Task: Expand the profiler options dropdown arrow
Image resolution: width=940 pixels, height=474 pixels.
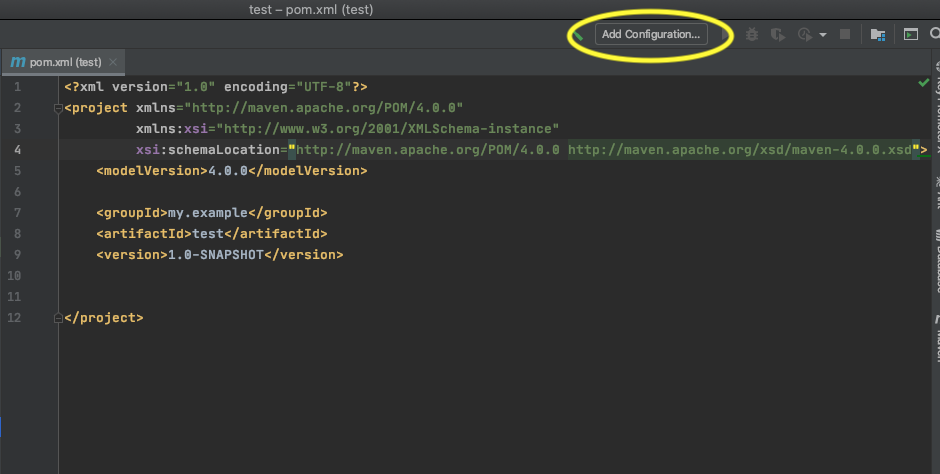Action: 823,35
